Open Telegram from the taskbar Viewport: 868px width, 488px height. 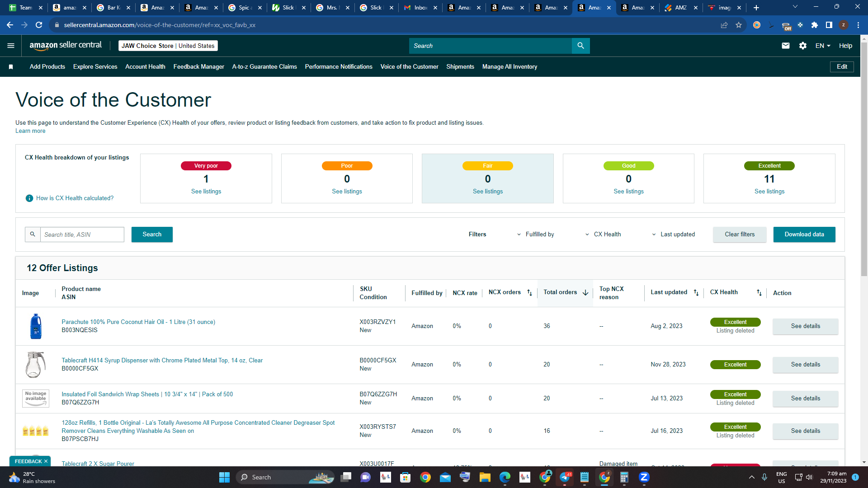(x=565, y=477)
